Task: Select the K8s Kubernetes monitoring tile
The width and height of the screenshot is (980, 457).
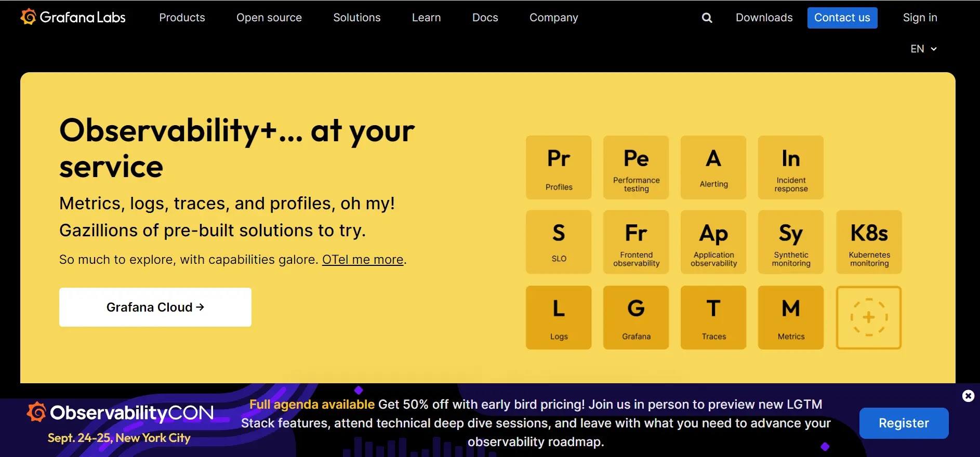Action: coord(869,242)
